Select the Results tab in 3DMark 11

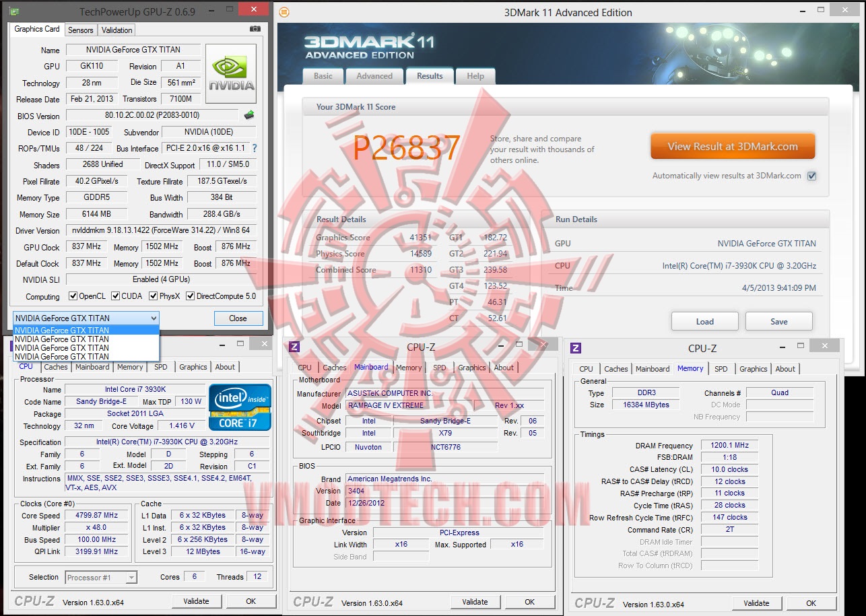pos(430,75)
